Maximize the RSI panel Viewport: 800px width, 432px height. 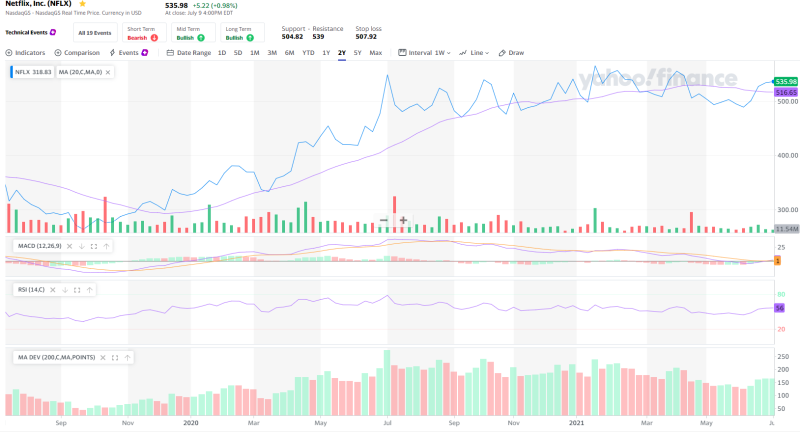point(77,290)
